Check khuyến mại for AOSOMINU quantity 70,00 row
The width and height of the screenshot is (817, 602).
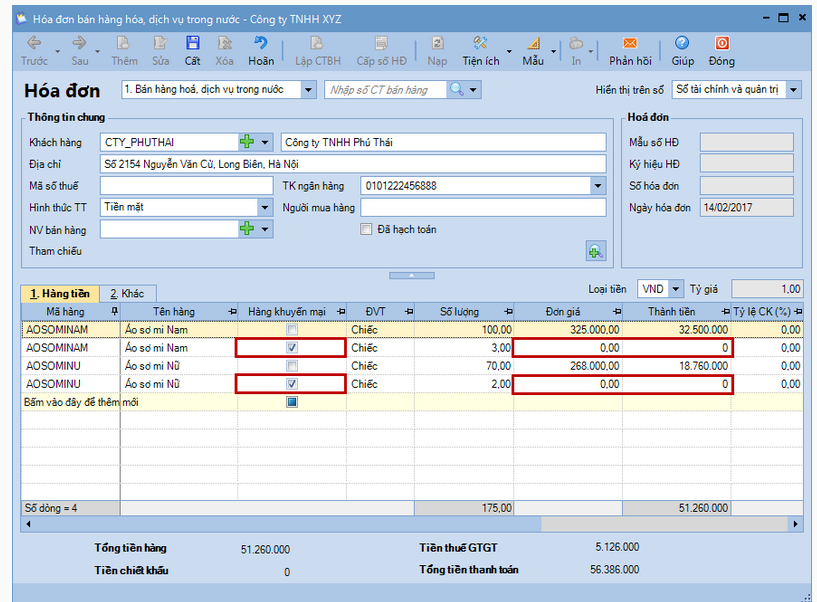pos(292,366)
